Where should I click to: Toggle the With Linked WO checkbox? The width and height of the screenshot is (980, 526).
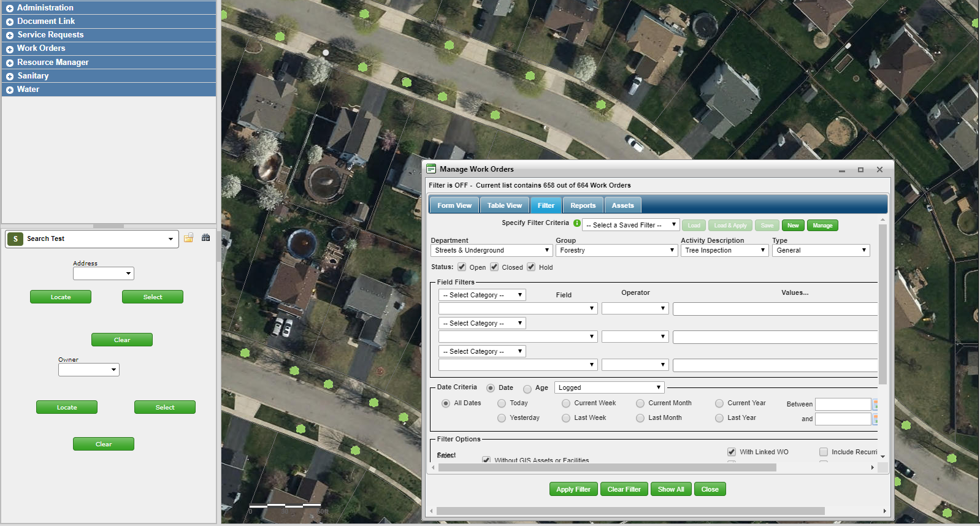[x=732, y=452]
